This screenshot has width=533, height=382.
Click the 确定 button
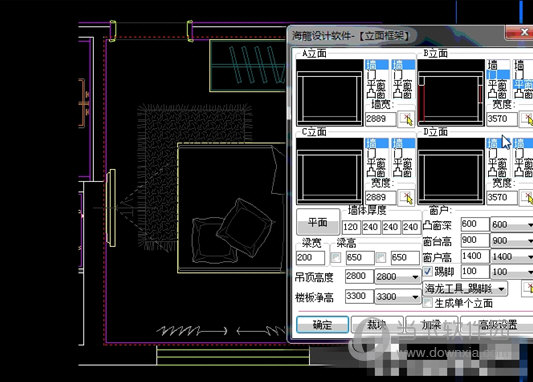(322, 325)
